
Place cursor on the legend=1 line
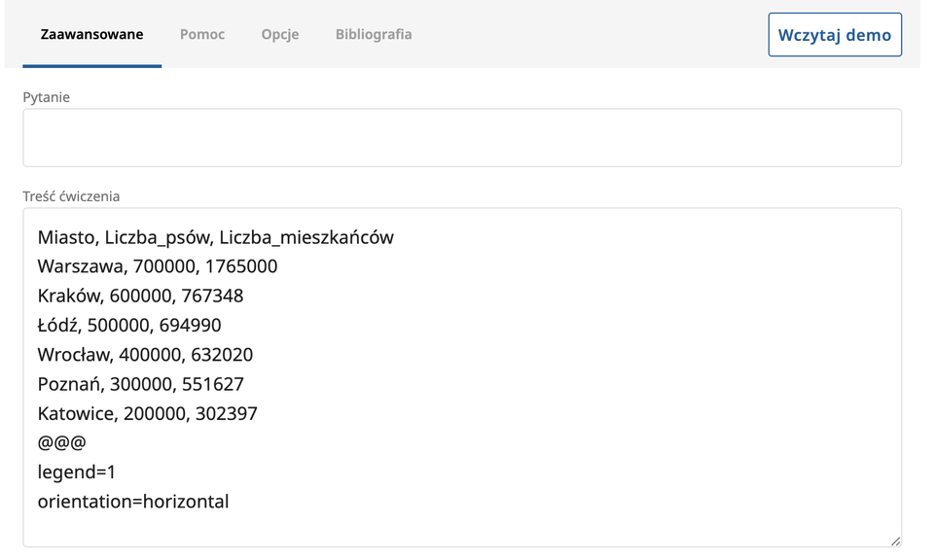(77, 472)
